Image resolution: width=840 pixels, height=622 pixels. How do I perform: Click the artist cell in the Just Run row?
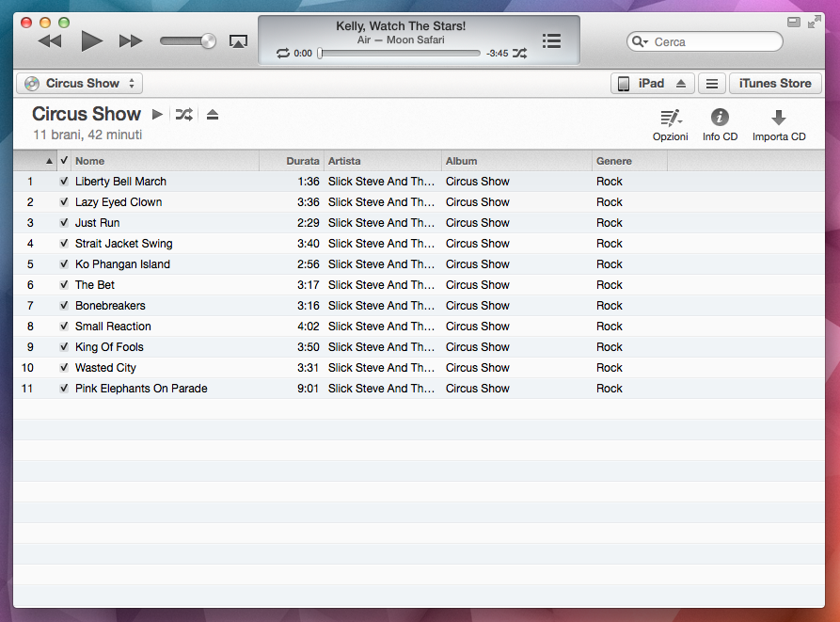381,222
